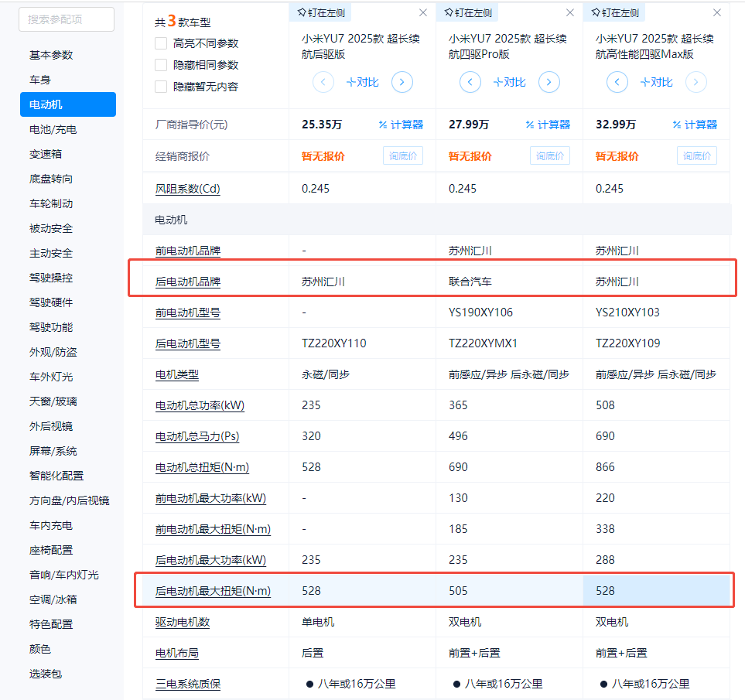Open the 电动机总扭矩(N·m) parameter link
745x700 pixels.
pyautogui.click(x=202, y=467)
